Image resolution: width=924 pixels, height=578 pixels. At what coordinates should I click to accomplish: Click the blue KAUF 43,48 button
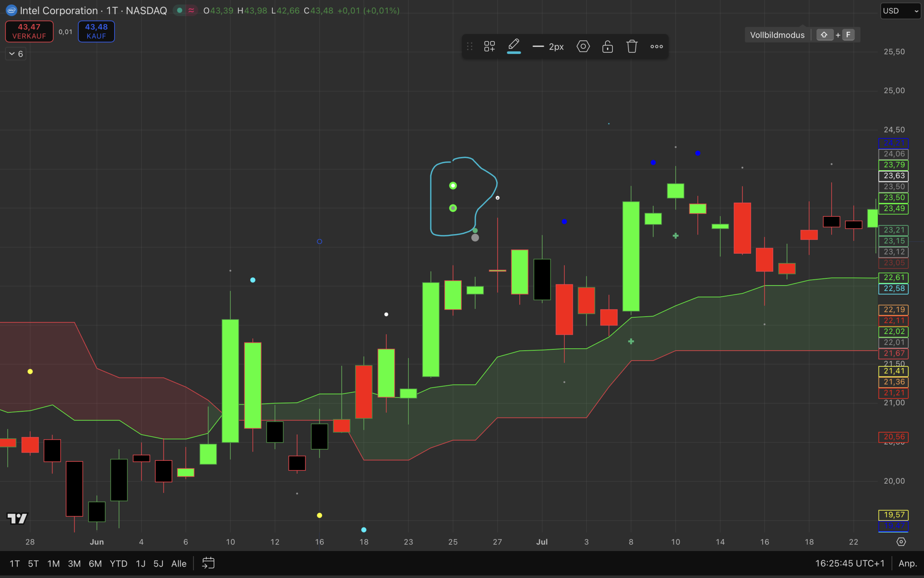click(x=96, y=31)
